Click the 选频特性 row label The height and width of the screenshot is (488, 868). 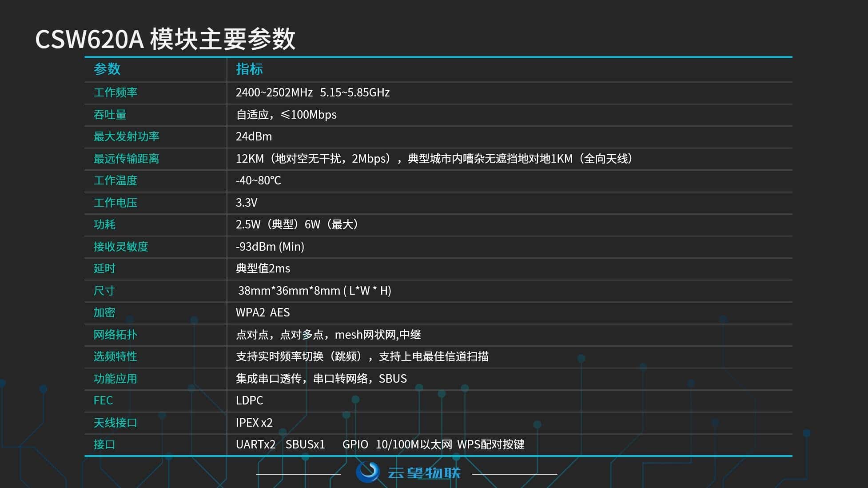(115, 356)
